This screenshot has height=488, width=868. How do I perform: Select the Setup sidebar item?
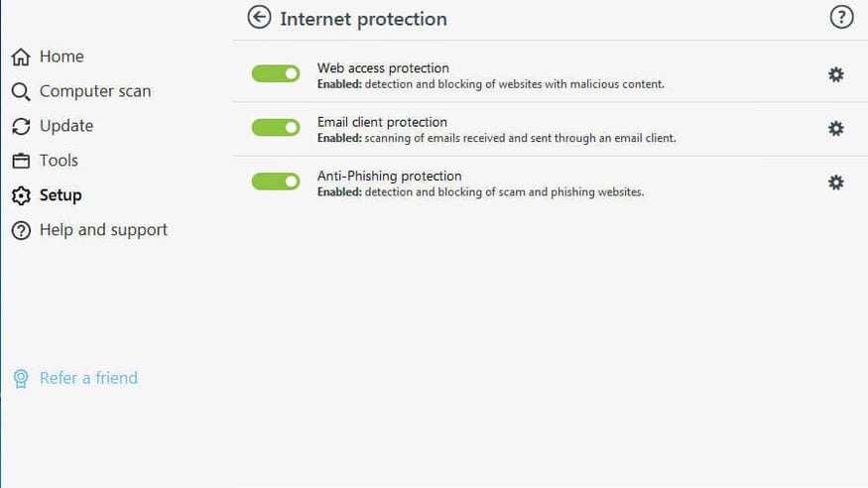coord(61,195)
